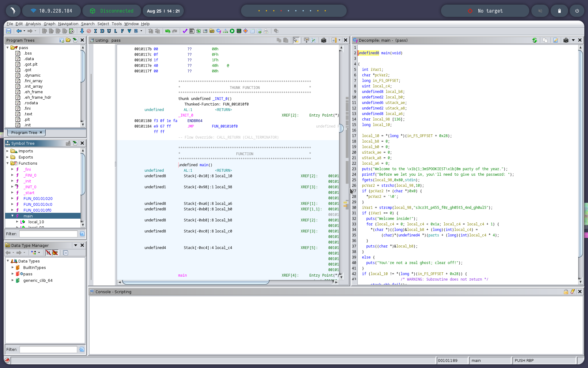This screenshot has width=588, height=368.
Task: Toggle Listing mouse hover mode button
Action: click(296, 40)
